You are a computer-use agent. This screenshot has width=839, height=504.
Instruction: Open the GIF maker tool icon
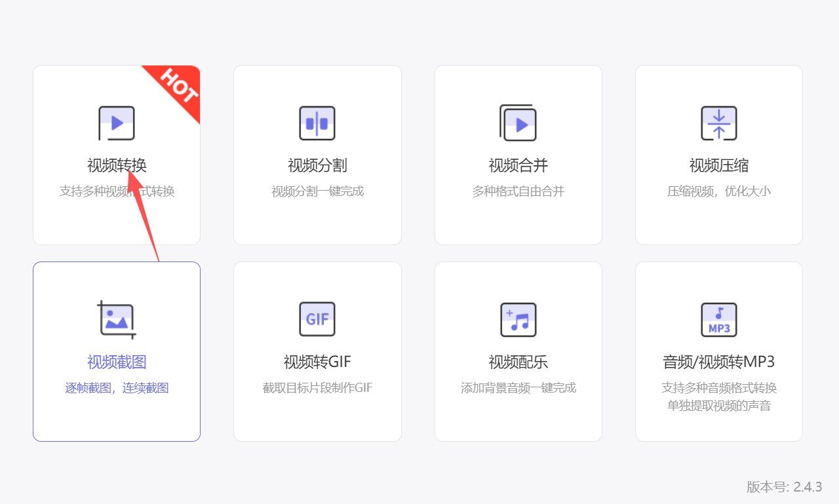click(317, 319)
